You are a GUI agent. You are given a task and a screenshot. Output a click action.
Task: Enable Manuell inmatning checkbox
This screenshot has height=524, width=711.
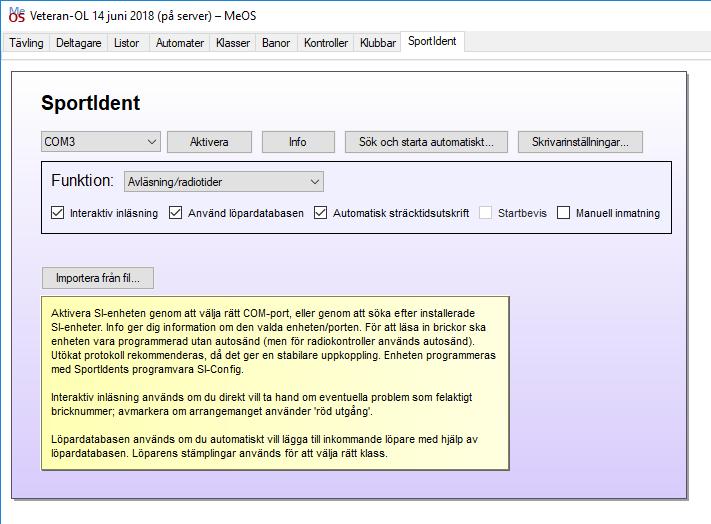(x=563, y=213)
